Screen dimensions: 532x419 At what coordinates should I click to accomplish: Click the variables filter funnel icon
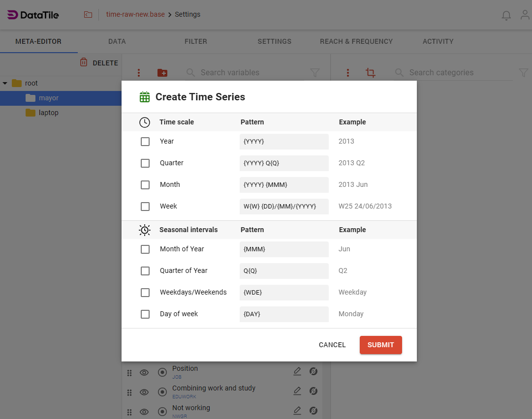coord(315,73)
